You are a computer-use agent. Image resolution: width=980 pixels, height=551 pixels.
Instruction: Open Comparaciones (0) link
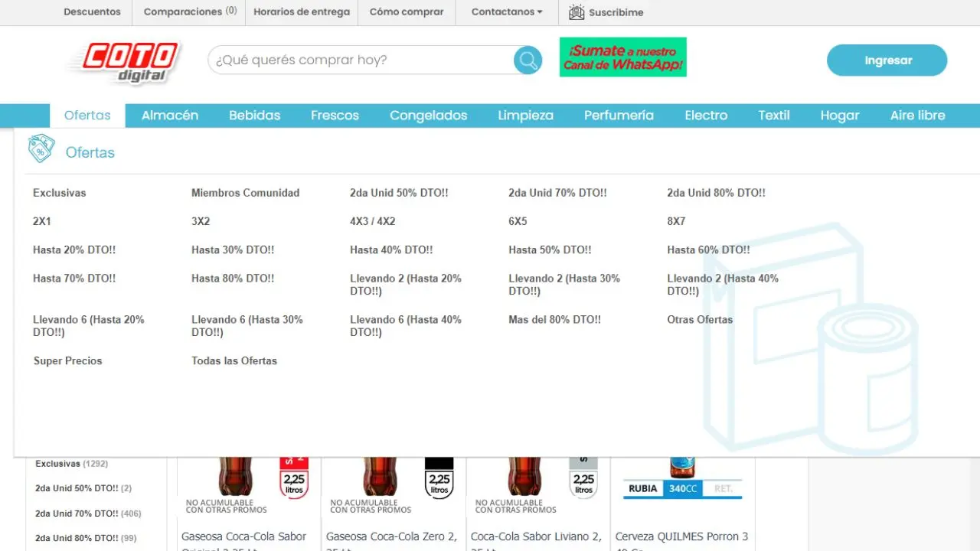(190, 12)
